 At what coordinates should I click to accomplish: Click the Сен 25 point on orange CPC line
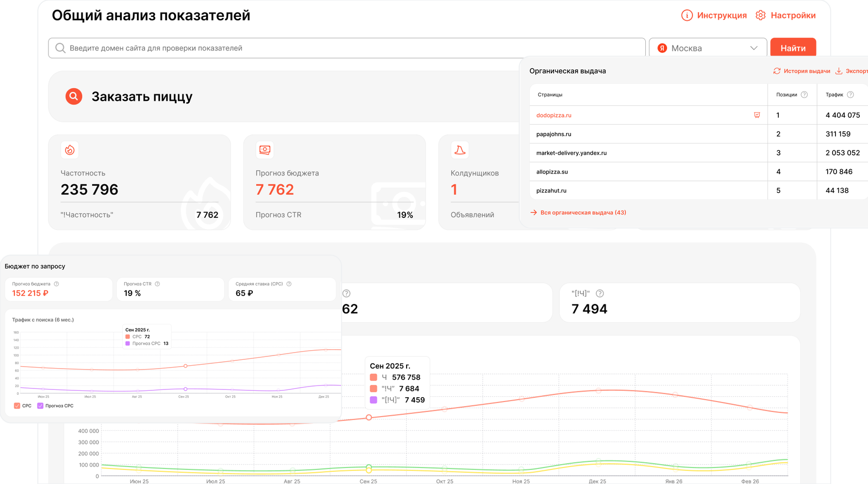point(185,366)
